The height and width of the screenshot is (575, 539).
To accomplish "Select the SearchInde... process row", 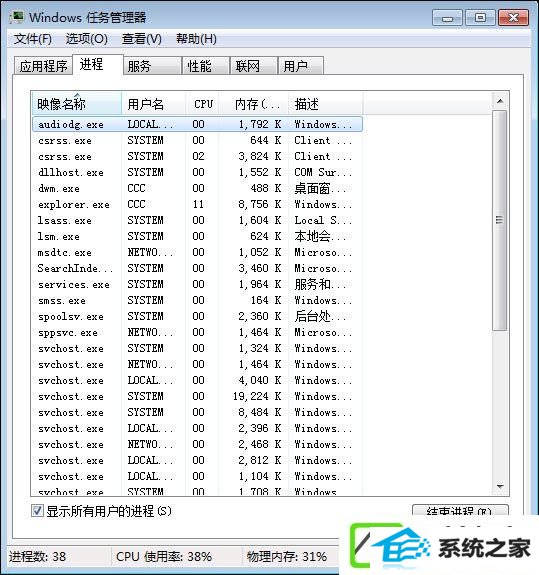I will [197, 268].
